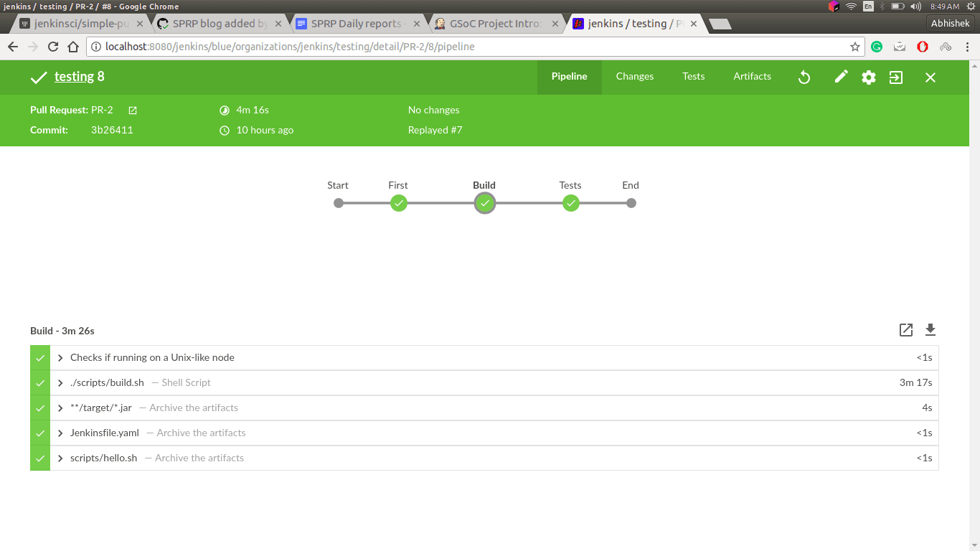Image resolution: width=980 pixels, height=551 pixels.
Task: Bookmark the page with the star icon
Action: [x=854, y=46]
